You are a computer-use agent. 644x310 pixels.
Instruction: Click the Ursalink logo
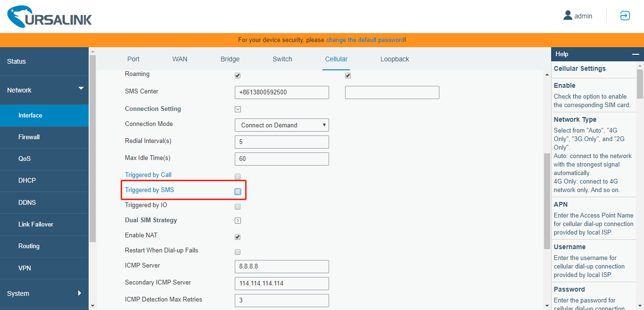pos(49,17)
